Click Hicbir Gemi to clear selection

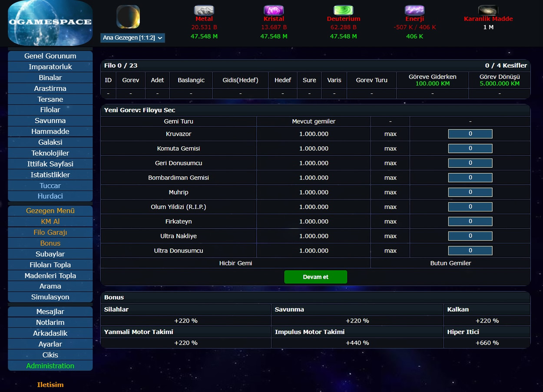pyautogui.click(x=235, y=263)
